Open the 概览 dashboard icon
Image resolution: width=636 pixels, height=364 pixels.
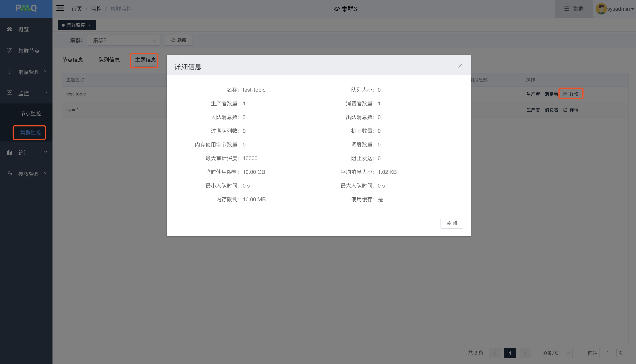pos(10,29)
